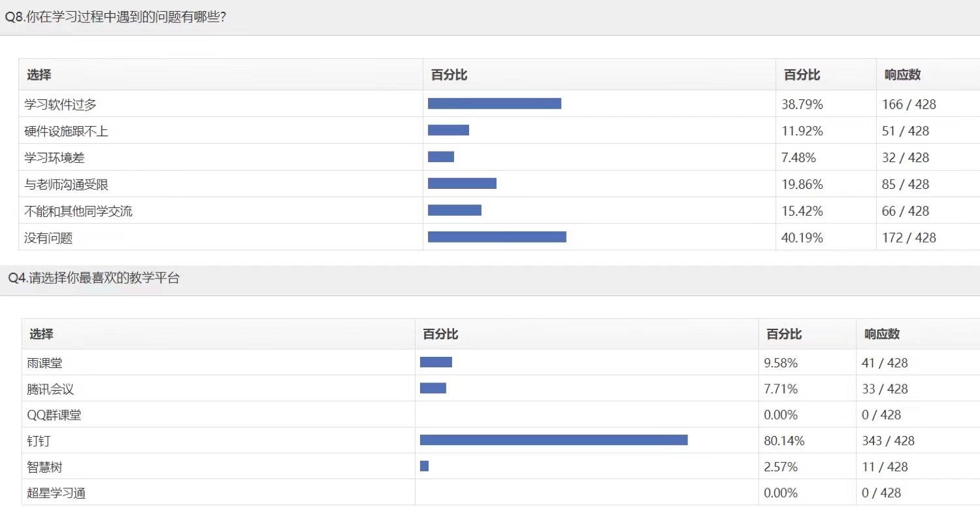Click the 不能和其他同学交流 option text
The width and height of the screenshot is (980, 519).
78,211
